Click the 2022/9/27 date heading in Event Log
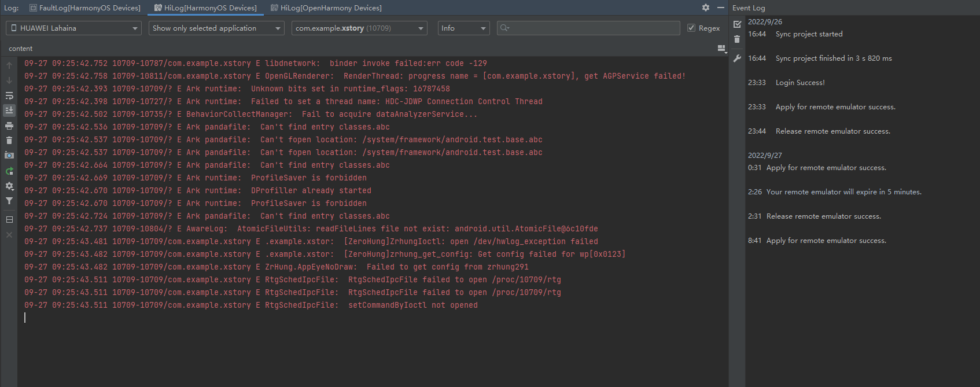The image size is (980, 387). tap(765, 156)
